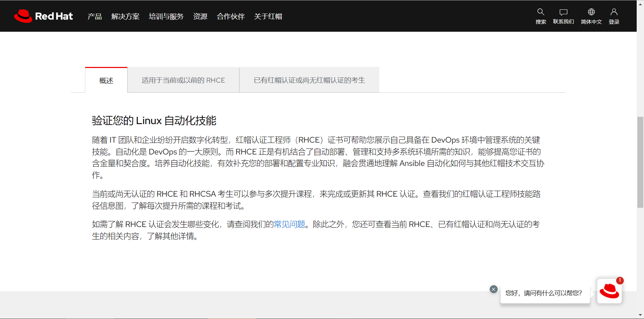The width and height of the screenshot is (644, 319).
Task: Click the scrollbar down arrow
Action: pos(640,315)
